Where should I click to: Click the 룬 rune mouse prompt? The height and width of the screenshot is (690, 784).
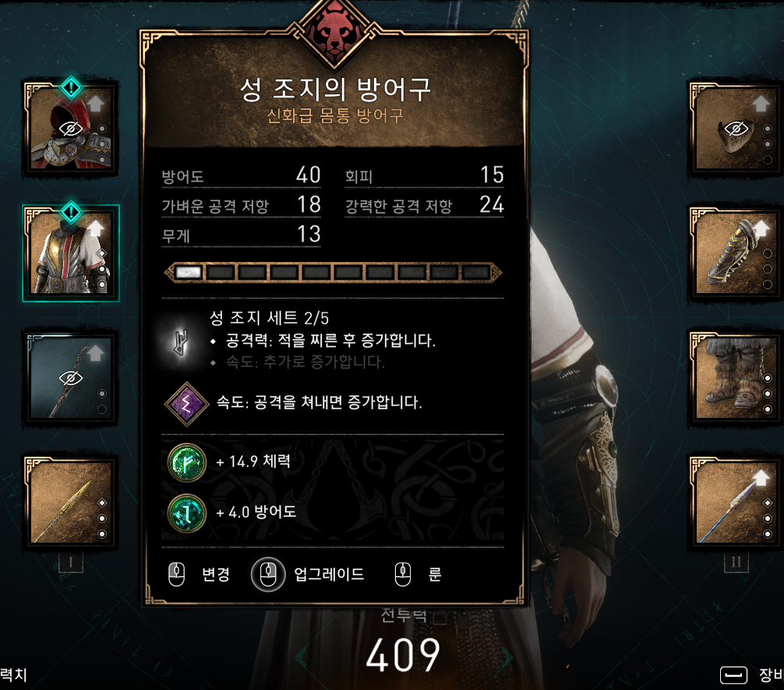418,575
